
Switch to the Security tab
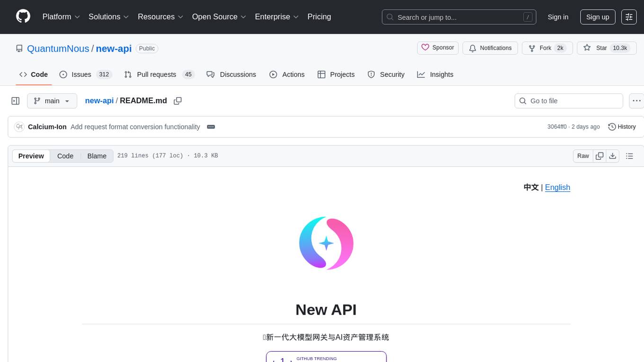(386, 74)
